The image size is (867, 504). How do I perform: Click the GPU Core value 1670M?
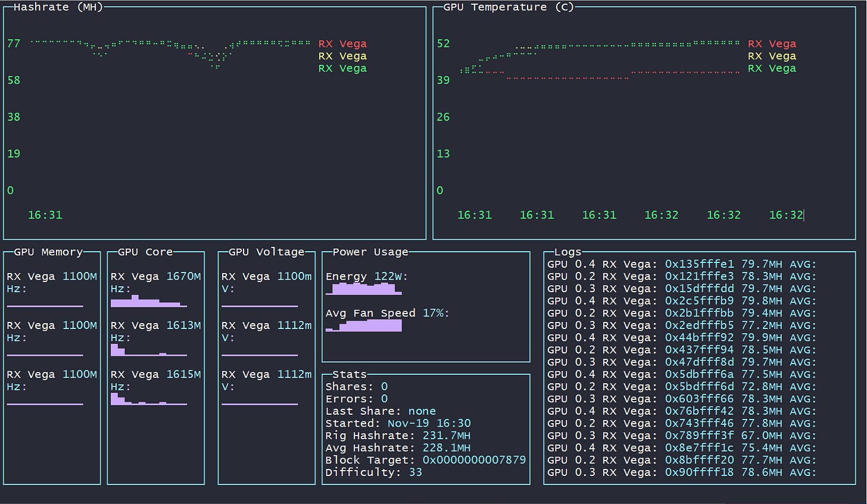click(183, 276)
